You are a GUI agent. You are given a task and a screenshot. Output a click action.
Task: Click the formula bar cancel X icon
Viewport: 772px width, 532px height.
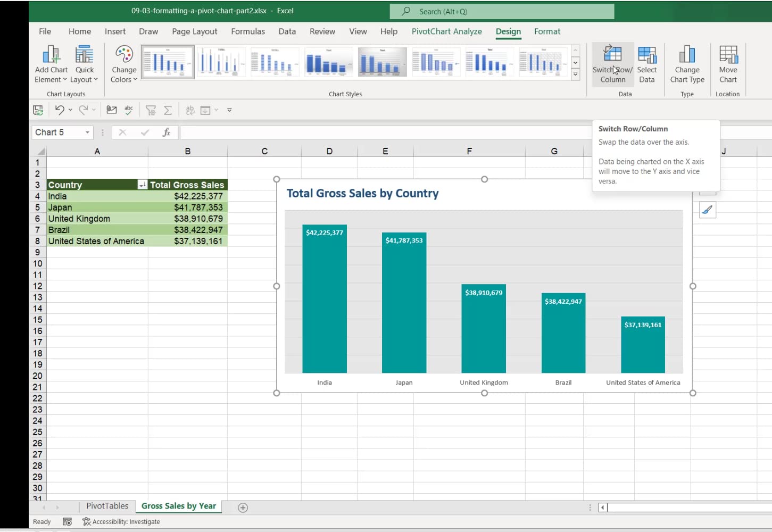pyautogui.click(x=122, y=132)
